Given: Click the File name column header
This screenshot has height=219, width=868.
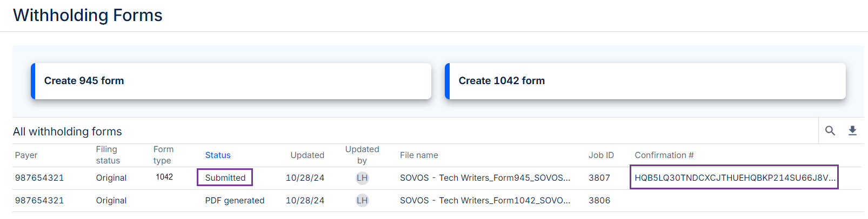Looking at the screenshot, I should coord(419,155).
